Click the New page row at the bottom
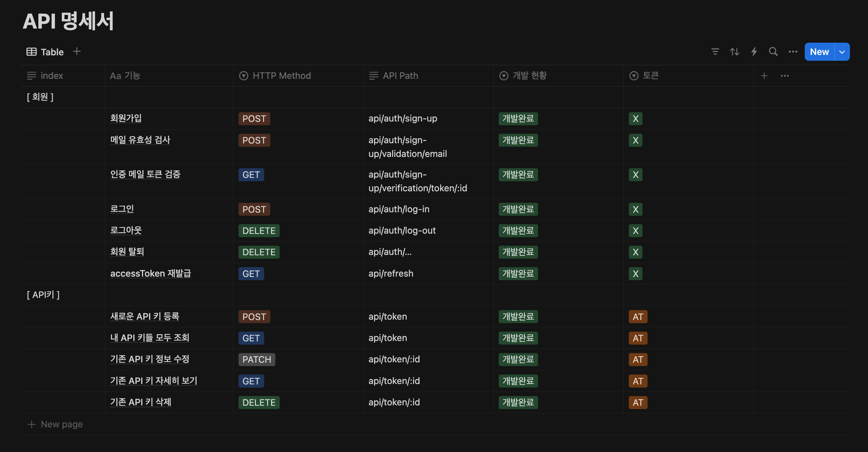Viewport: 868px width, 452px height. click(x=61, y=424)
